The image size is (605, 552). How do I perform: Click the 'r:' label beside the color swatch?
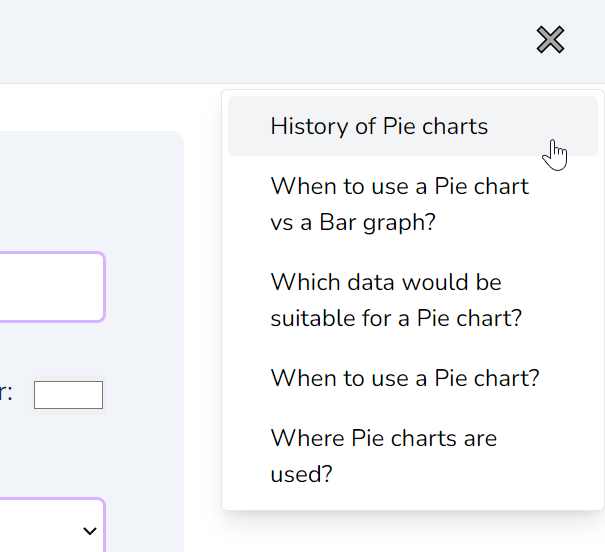(6, 393)
